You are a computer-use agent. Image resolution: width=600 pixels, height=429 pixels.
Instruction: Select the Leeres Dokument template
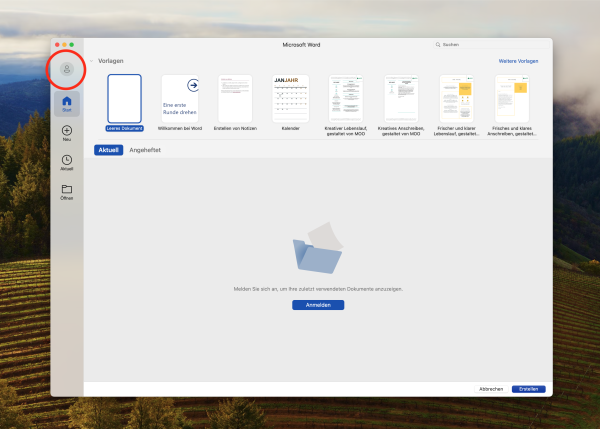125,99
